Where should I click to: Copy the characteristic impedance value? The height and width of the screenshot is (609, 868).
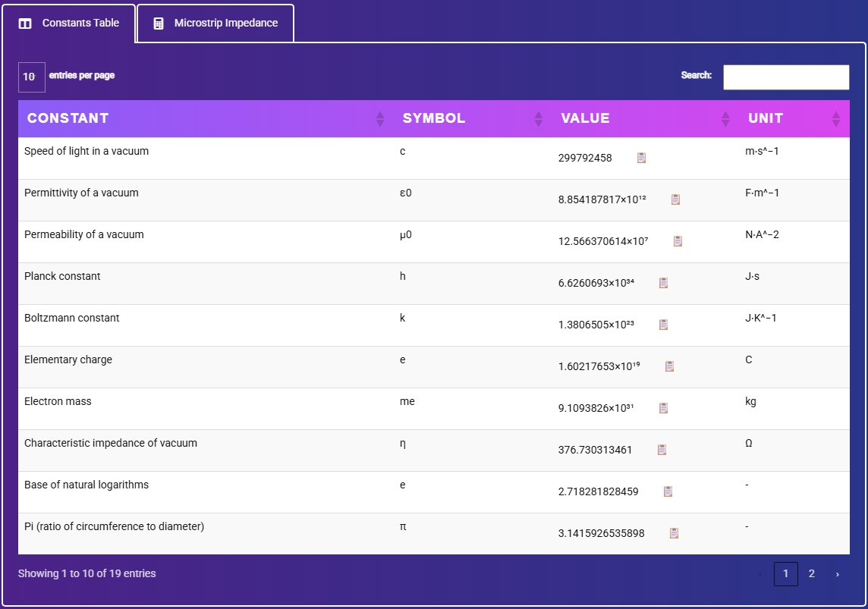pyautogui.click(x=662, y=450)
